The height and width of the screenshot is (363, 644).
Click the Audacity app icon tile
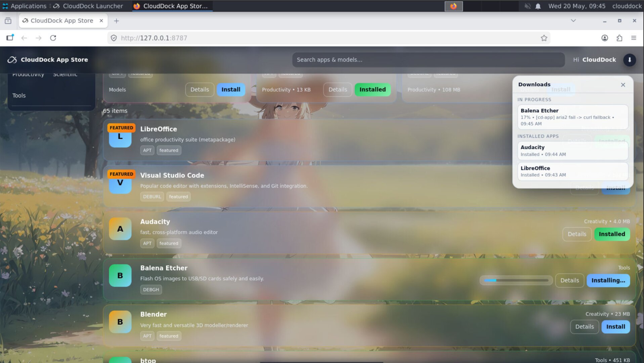tap(120, 229)
